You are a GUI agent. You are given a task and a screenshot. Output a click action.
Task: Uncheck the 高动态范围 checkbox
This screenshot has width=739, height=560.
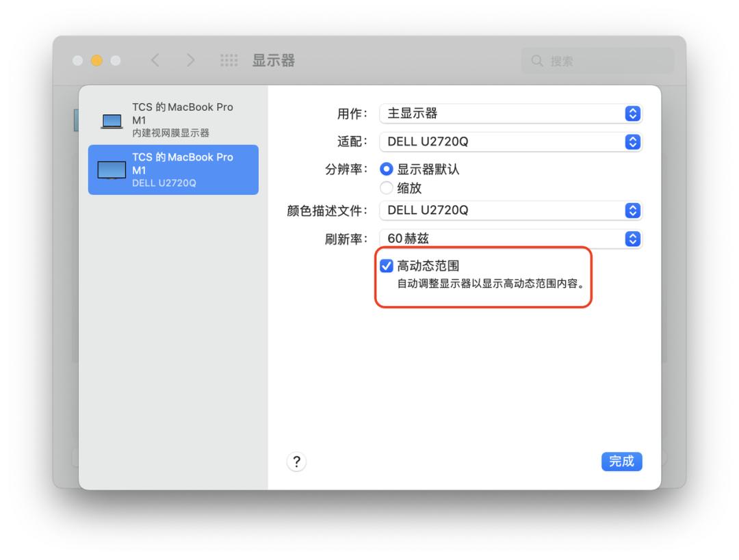point(387,266)
